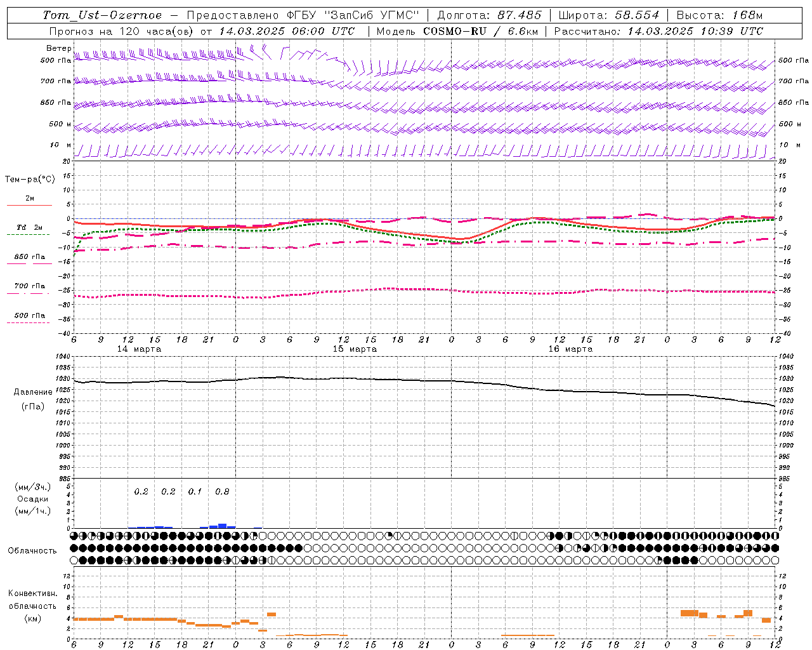Click the left 500 гПа wind level label
812x650 pixels.
click(56, 60)
